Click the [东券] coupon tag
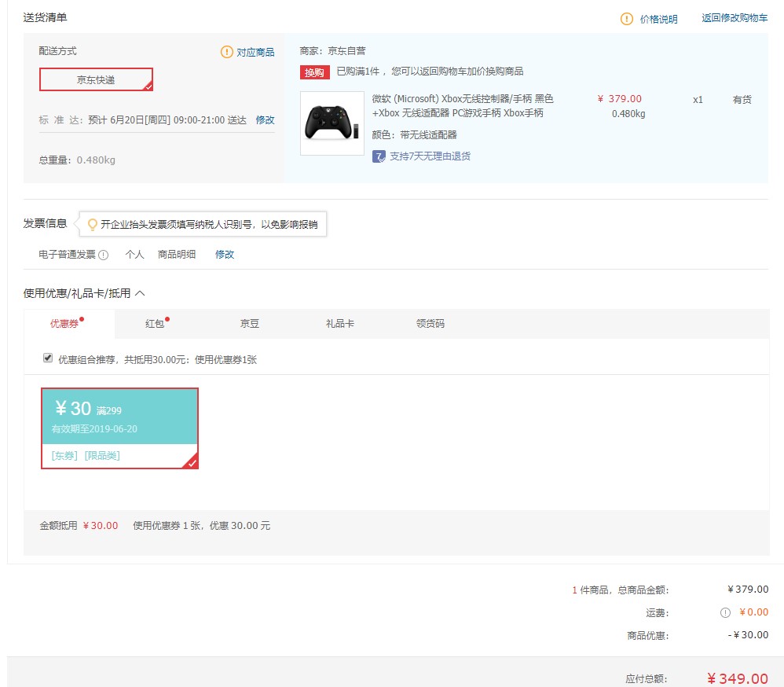Screen dimensions: 784x687 [x=64, y=456]
